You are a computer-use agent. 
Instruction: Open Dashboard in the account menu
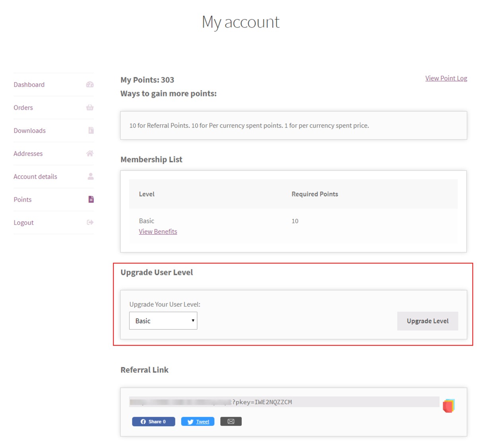[29, 85]
